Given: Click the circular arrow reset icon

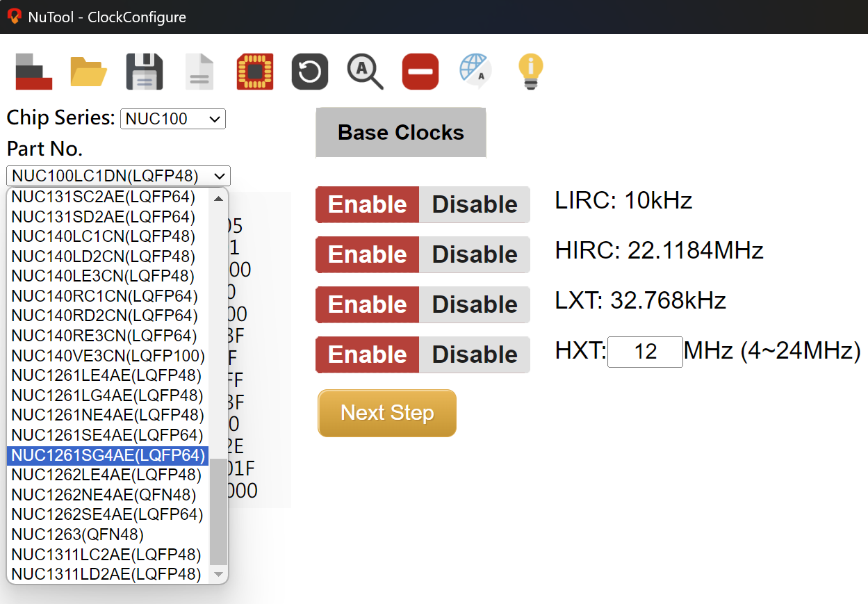Looking at the screenshot, I should pos(310,72).
